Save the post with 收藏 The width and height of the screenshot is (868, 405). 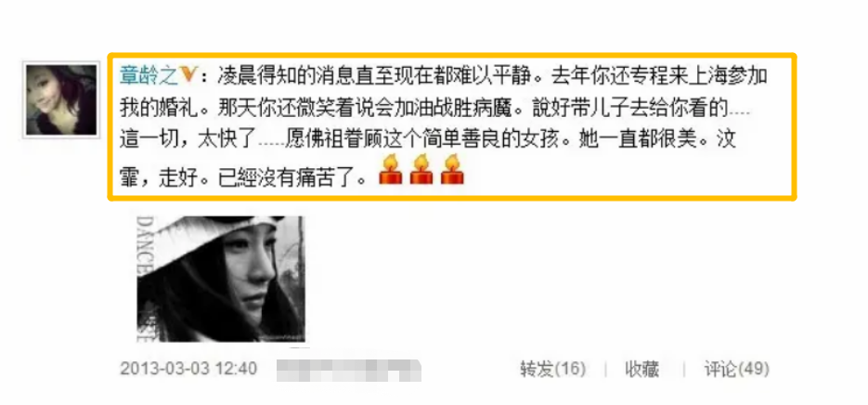(x=642, y=369)
